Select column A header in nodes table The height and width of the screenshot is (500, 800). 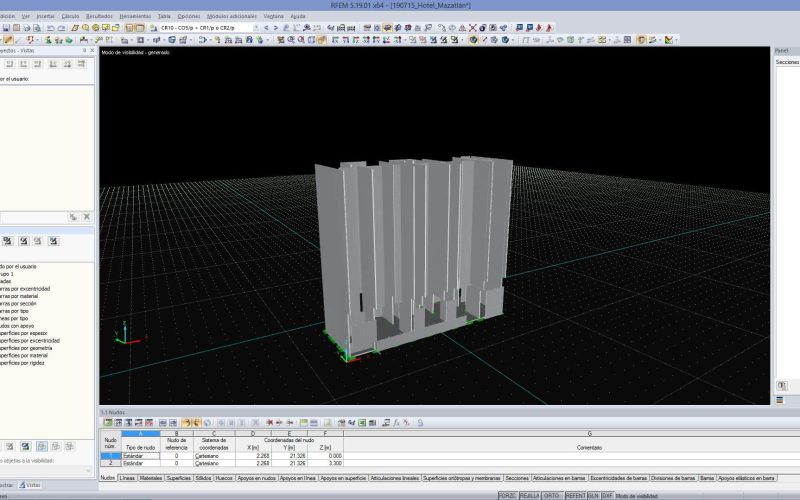[x=140, y=433]
